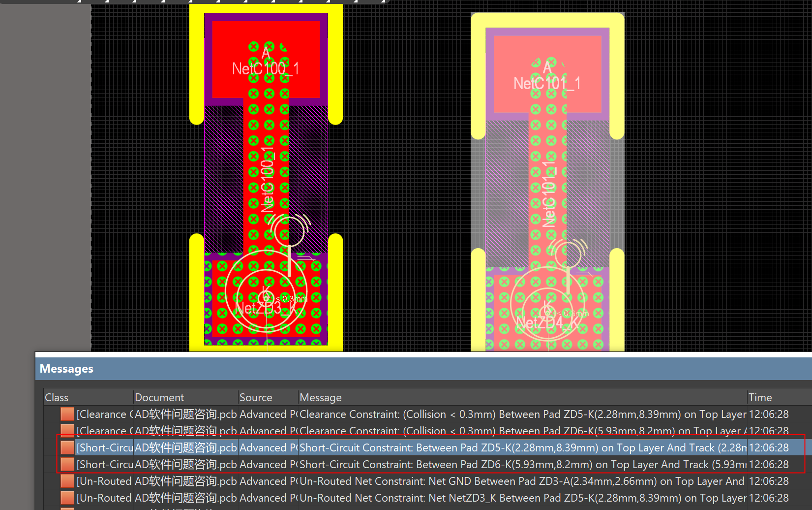Image resolution: width=812 pixels, height=510 pixels.
Task: Click the orange icon of the ZD5-K Clearance message
Action: (67, 414)
